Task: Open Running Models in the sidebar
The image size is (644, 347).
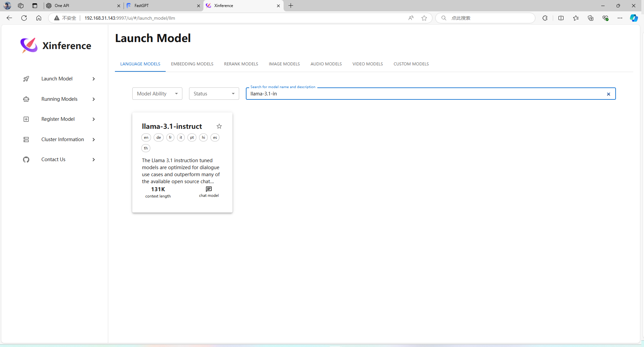Action: tap(59, 99)
